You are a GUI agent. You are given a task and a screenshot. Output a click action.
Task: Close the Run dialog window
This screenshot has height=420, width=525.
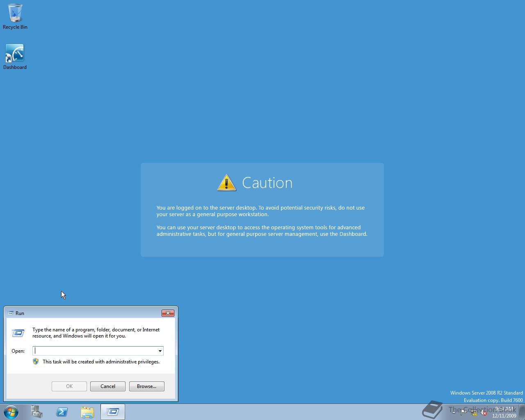168,313
